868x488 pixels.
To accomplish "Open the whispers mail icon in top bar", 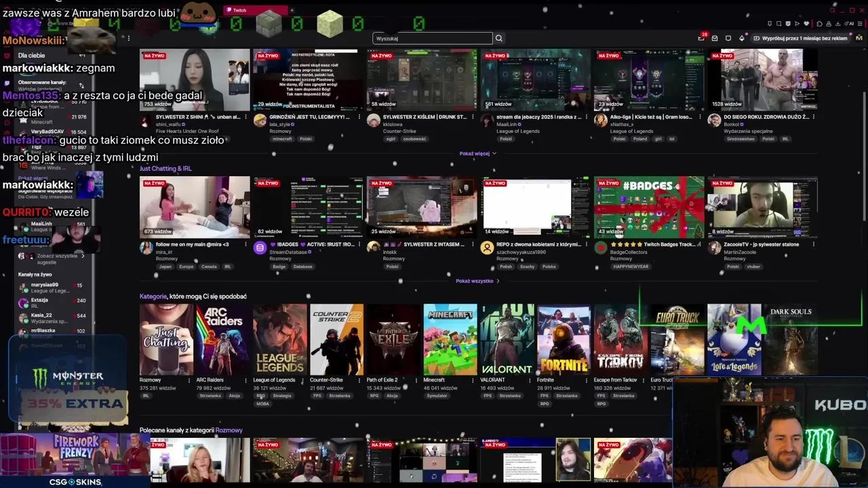I will (x=715, y=39).
